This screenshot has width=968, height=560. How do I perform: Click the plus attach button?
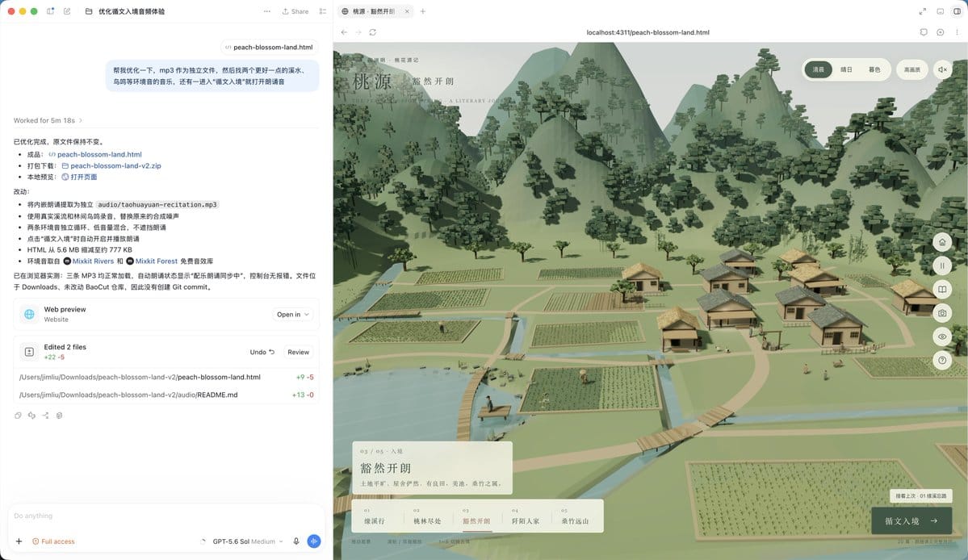19,541
